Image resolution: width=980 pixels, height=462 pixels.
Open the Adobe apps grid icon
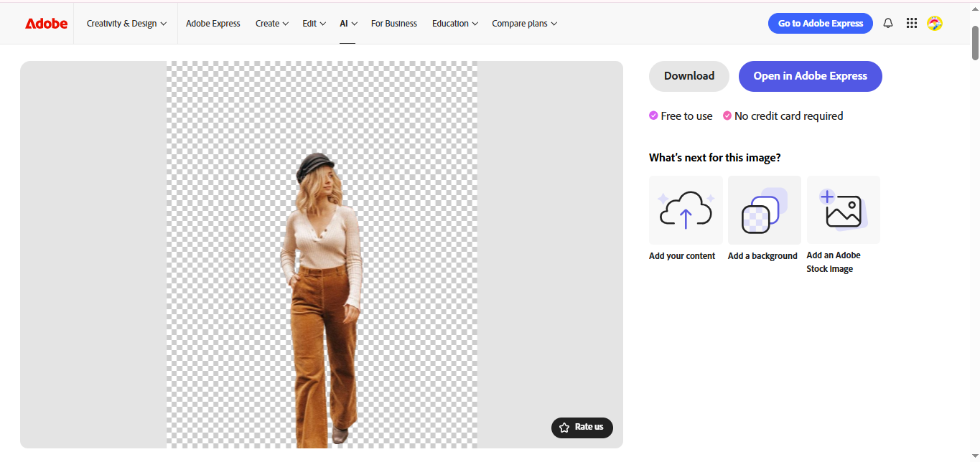(912, 23)
